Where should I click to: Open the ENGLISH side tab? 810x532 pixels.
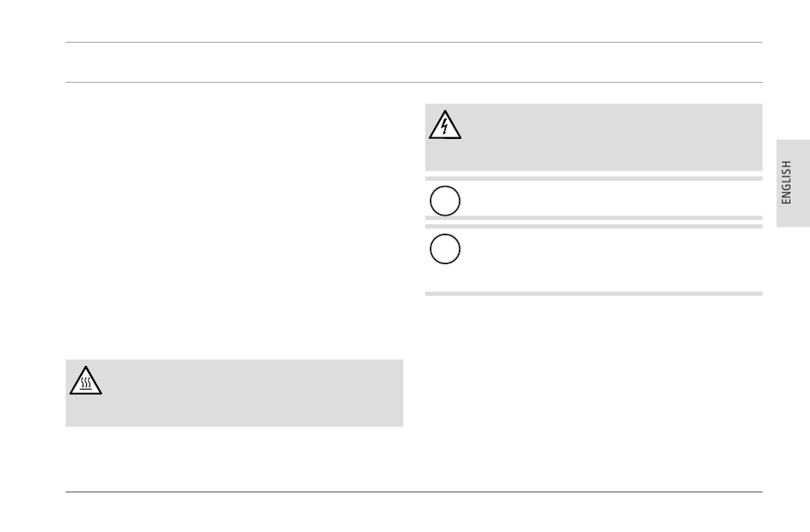[793, 182]
